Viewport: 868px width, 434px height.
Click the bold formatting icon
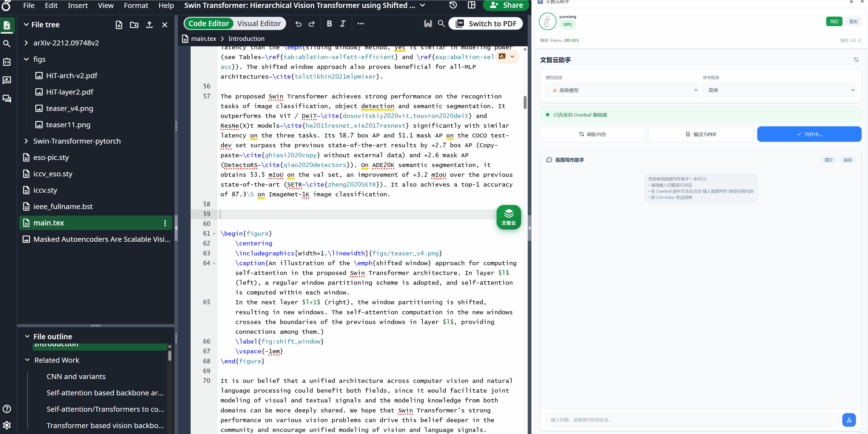tap(329, 24)
